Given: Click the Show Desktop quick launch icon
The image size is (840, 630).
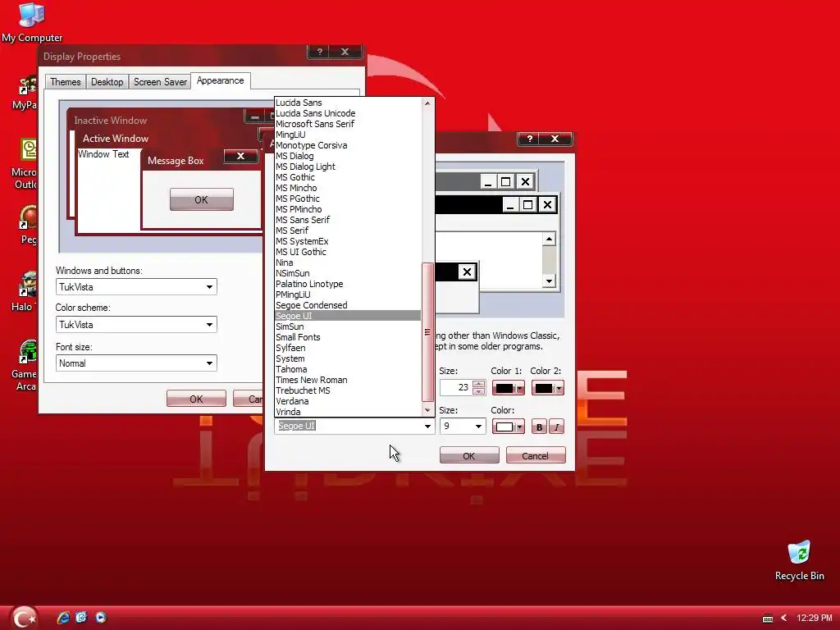Looking at the screenshot, I should coord(81,618).
